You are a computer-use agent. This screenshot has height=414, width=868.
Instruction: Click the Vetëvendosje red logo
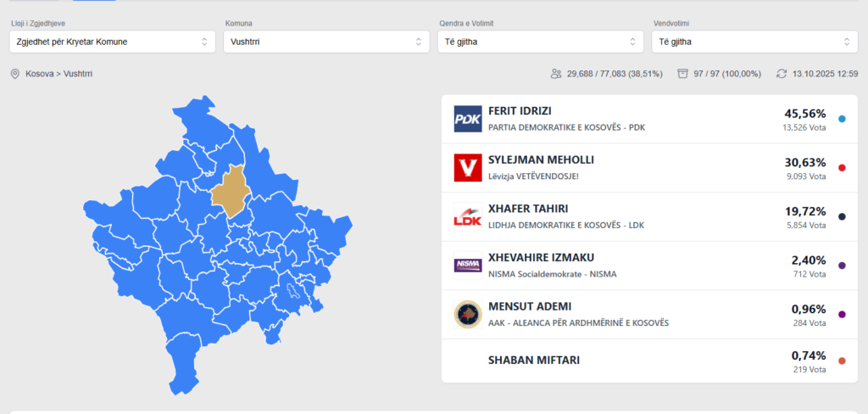[x=468, y=168]
